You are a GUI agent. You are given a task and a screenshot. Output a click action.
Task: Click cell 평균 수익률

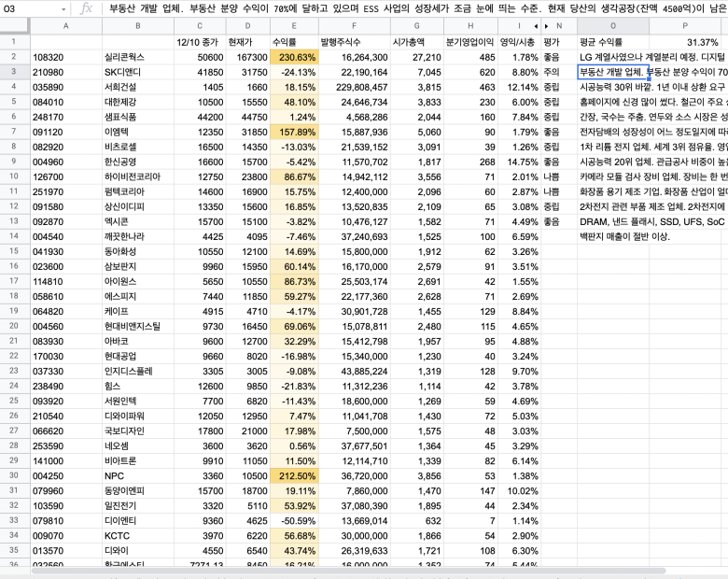(613, 42)
